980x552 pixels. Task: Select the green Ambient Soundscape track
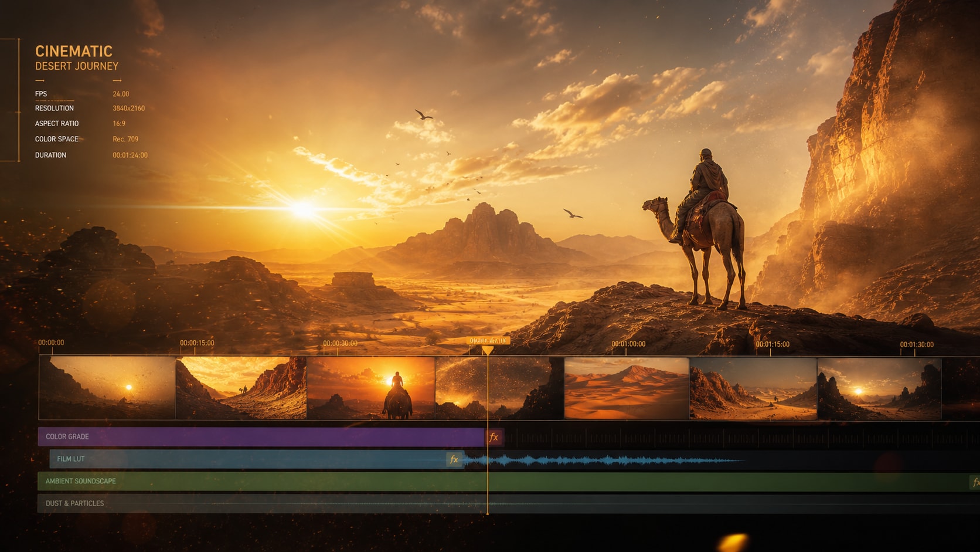click(509, 482)
